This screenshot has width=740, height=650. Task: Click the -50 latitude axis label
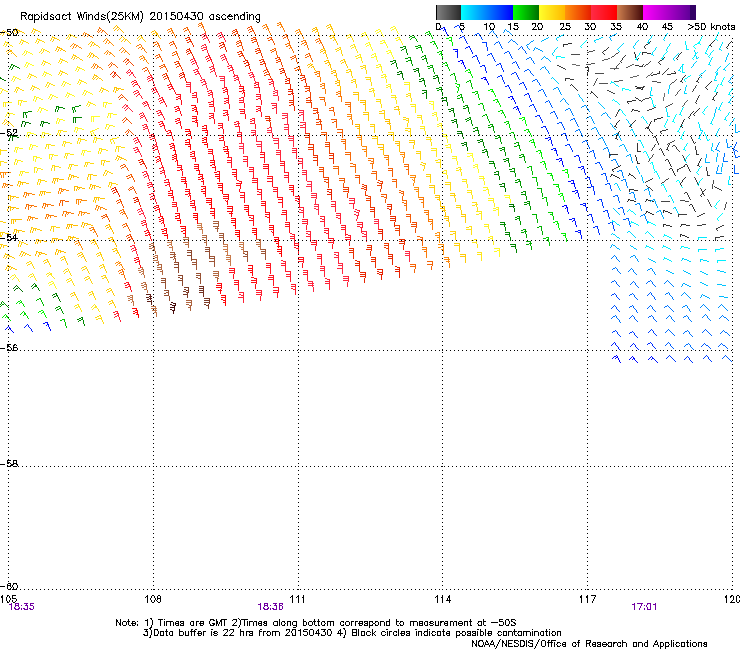[x=9, y=33]
